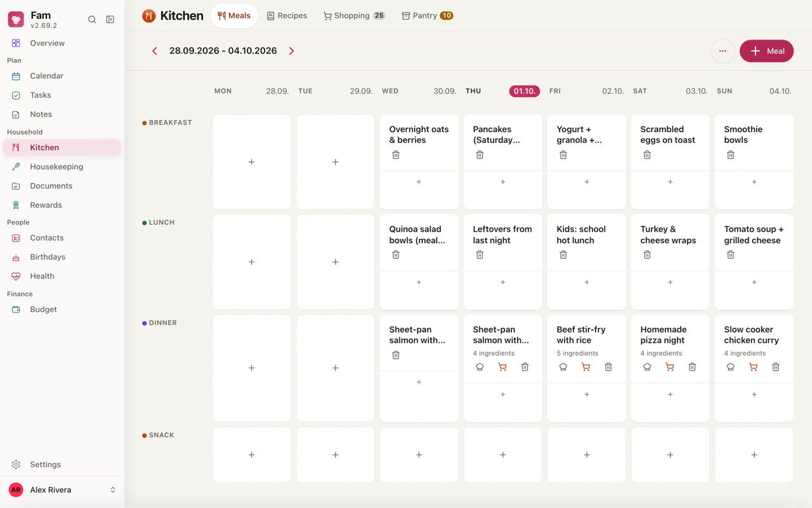Delete the Homemade pizza night dinner
This screenshot has height=508, width=812.
692,367
